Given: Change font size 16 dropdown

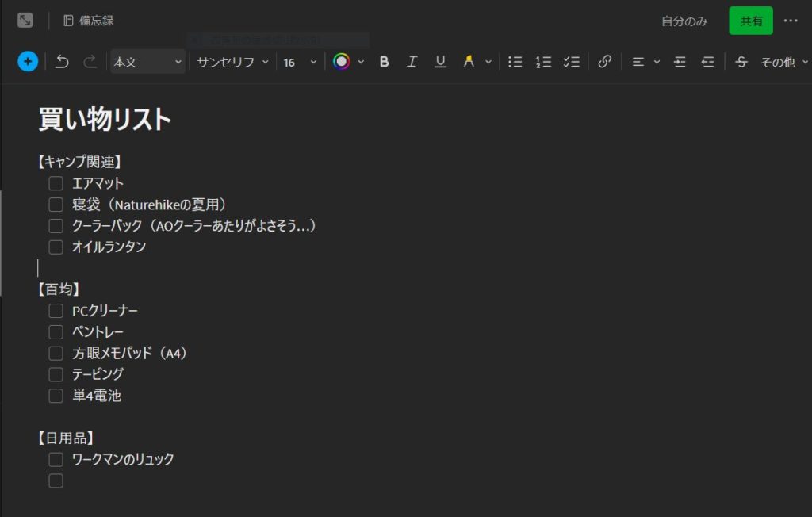Looking at the screenshot, I should pos(300,62).
